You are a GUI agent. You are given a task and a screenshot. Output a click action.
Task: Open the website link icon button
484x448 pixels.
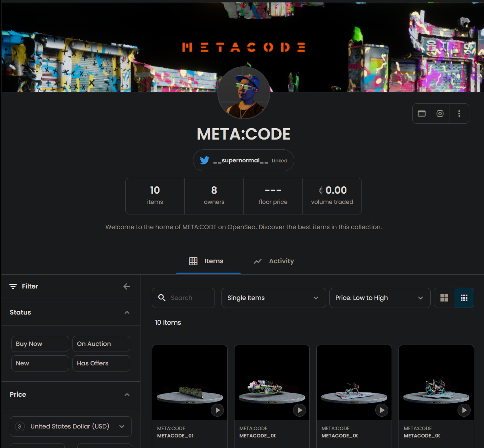point(422,114)
